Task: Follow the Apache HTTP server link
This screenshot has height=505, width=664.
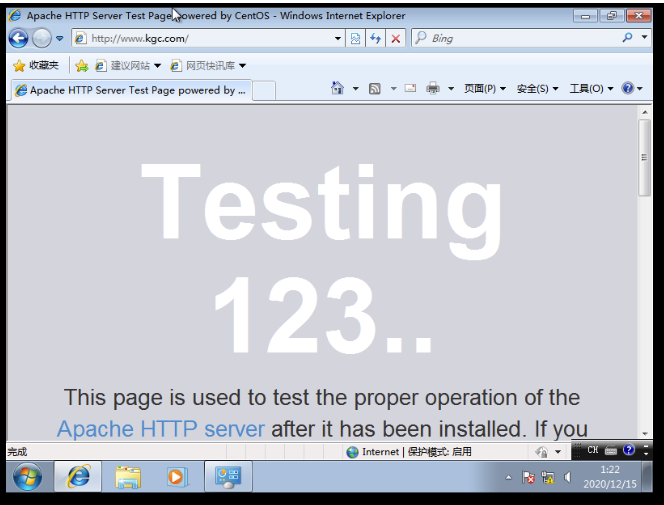Action: click(x=161, y=428)
